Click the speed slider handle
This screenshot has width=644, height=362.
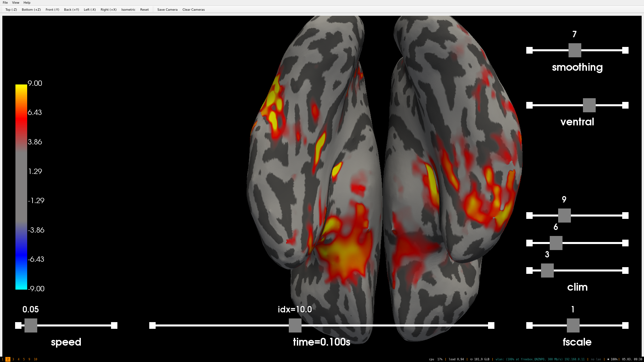click(31, 325)
